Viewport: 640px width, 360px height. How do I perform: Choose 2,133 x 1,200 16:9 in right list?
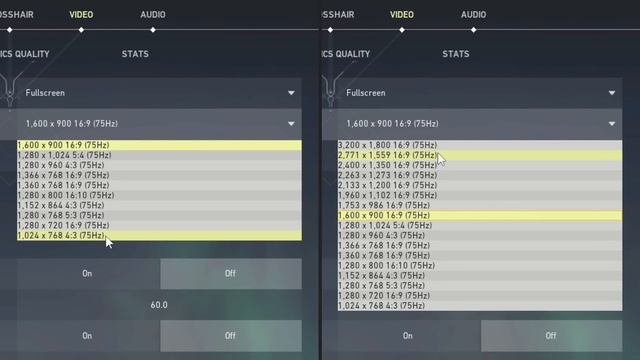(480, 185)
